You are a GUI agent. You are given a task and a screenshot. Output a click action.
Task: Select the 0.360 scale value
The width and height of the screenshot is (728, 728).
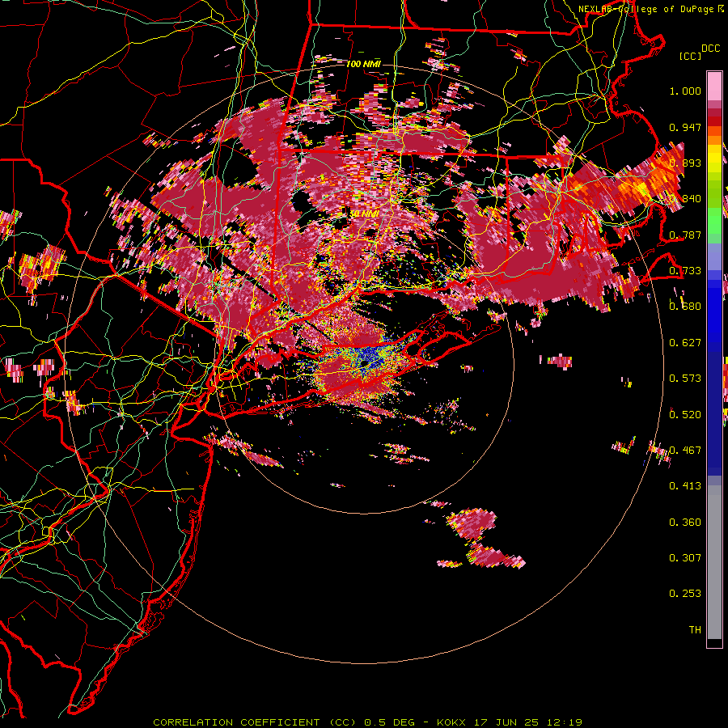point(685,523)
